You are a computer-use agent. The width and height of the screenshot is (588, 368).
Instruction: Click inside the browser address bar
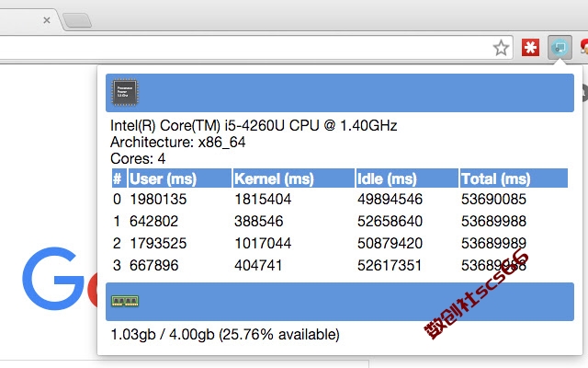point(256,48)
